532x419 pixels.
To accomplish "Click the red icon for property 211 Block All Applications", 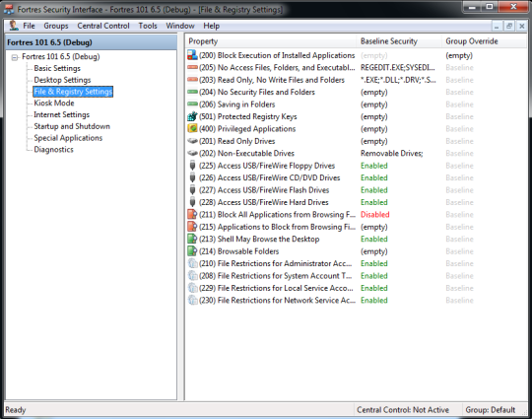I will [192, 214].
